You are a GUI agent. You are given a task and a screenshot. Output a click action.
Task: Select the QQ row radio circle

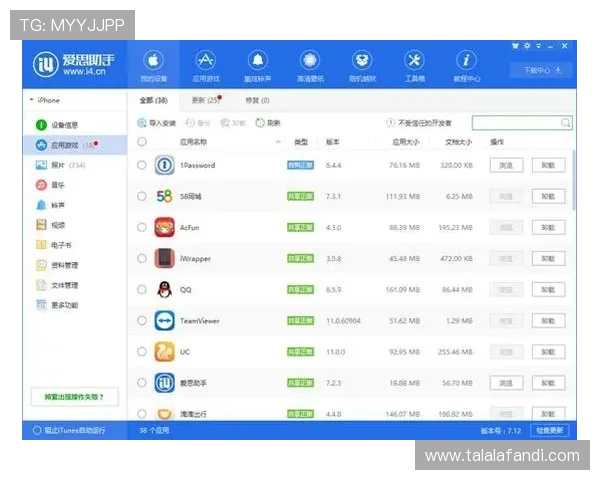142,289
